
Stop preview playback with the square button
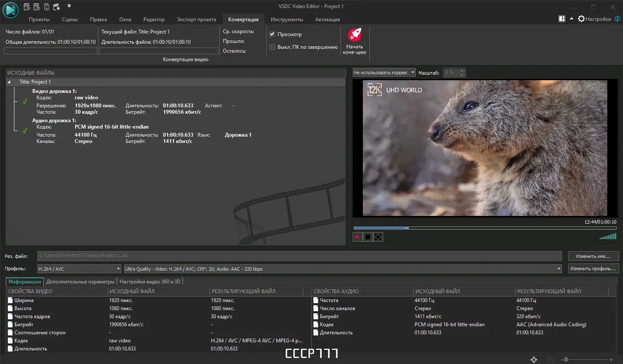coord(368,237)
